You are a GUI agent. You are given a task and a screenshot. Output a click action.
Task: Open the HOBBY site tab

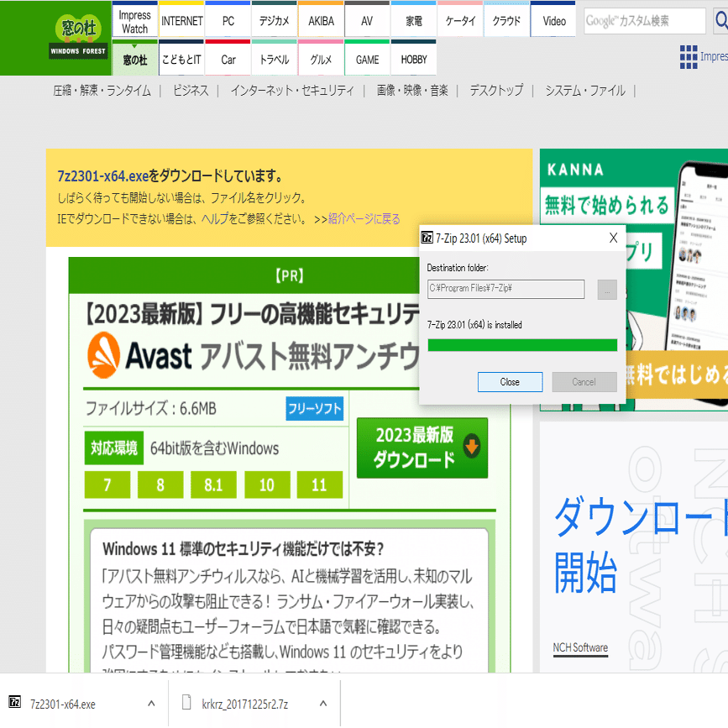point(414,59)
